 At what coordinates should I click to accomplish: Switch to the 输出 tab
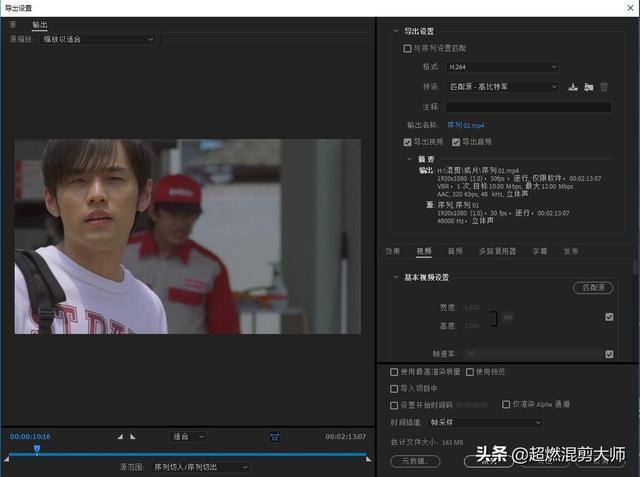[x=40, y=25]
